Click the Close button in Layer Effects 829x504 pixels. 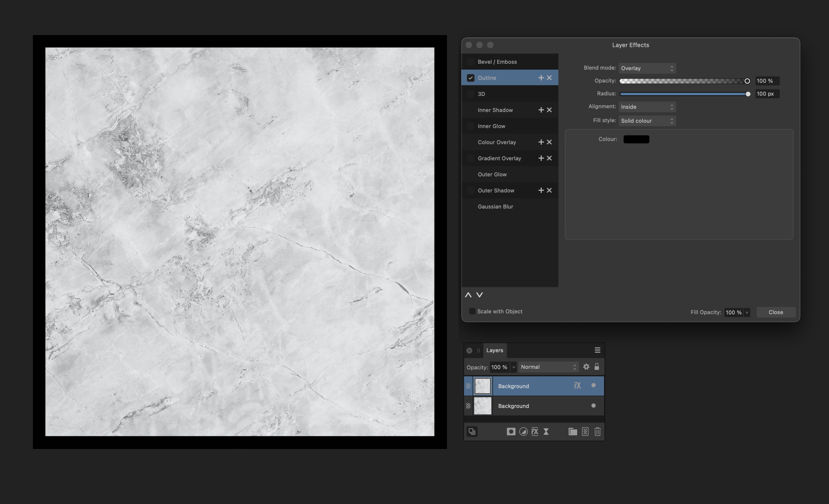776,312
